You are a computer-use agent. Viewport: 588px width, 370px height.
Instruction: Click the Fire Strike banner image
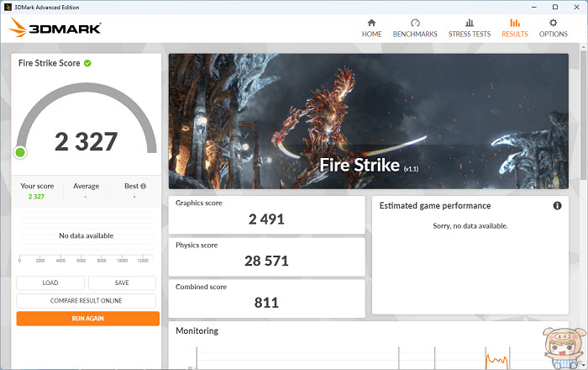369,121
